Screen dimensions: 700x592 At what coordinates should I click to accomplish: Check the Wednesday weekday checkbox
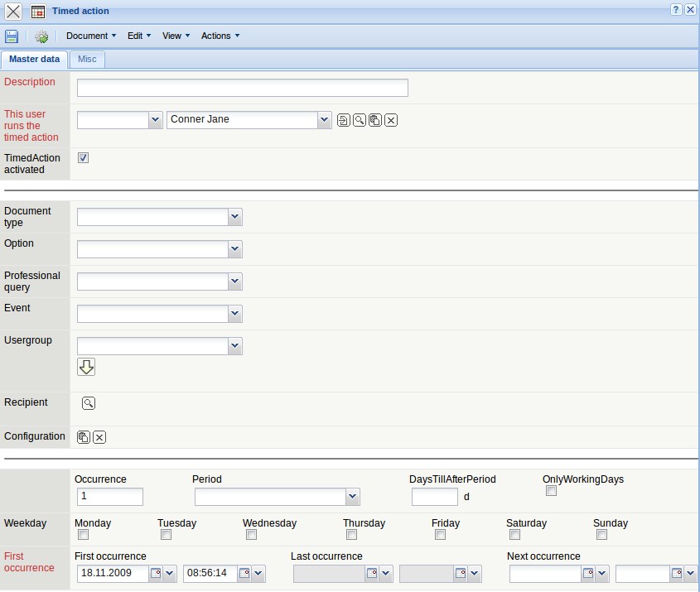tap(251, 535)
